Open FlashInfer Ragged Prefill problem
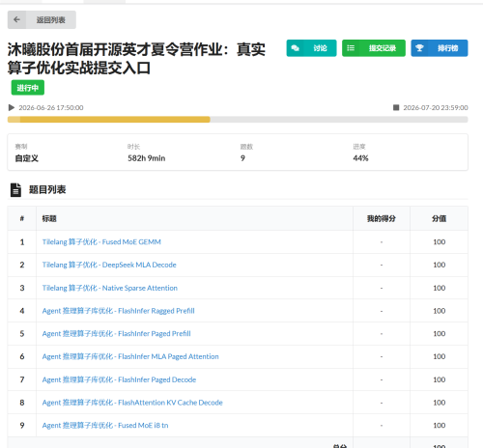The image size is (483, 448). (118, 311)
